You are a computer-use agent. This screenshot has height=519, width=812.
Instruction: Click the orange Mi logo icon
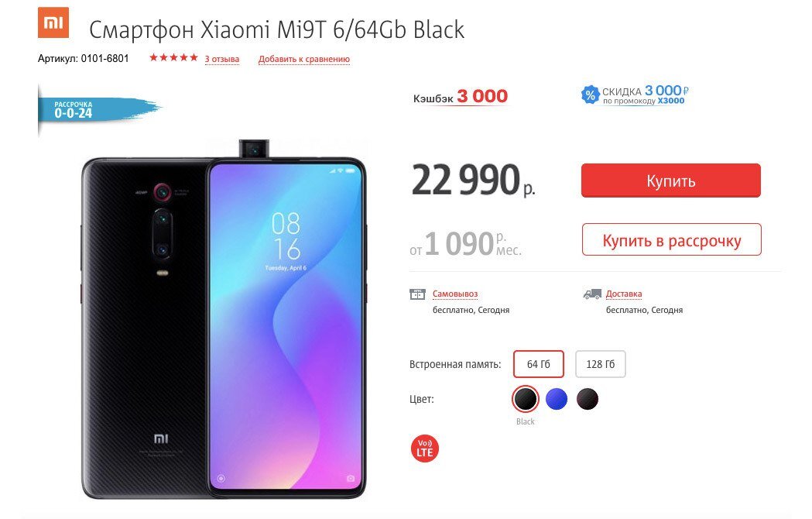53,22
